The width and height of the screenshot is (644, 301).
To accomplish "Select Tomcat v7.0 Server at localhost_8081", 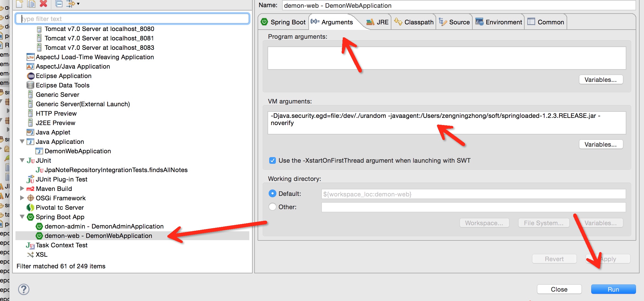I will pos(99,38).
